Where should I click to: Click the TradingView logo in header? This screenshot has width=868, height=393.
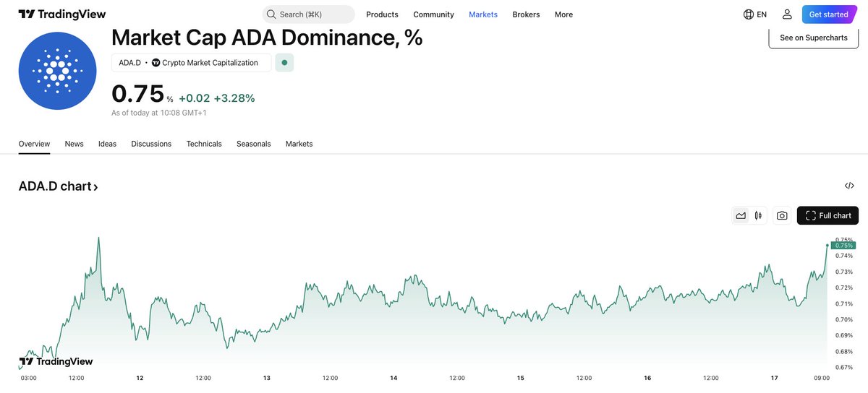coord(62,14)
